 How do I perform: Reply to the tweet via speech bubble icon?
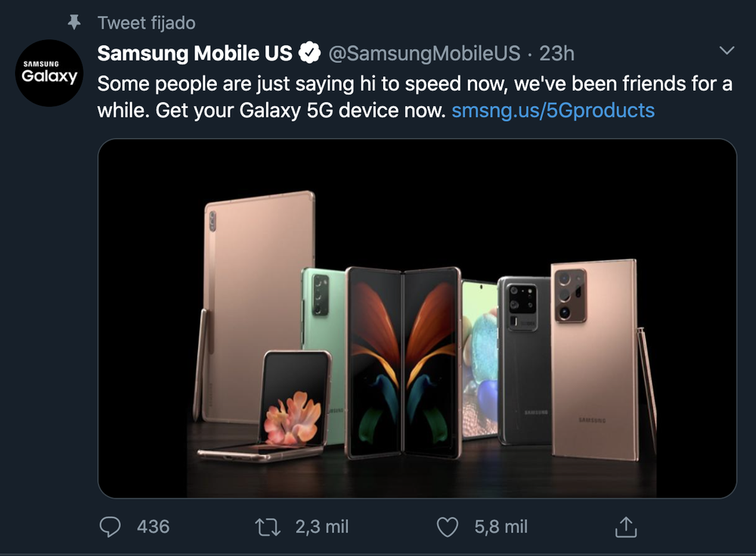(x=110, y=526)
